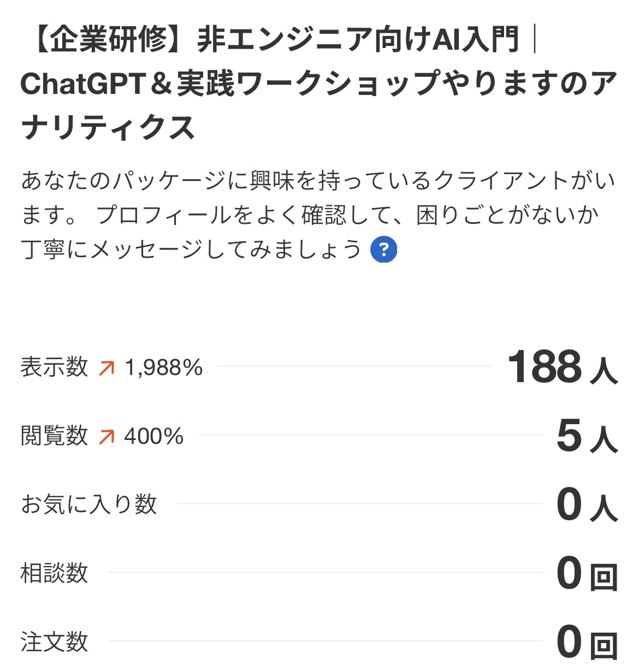The image size is (639, 672).
Task: Select the 相談数 label
Action: coord(54,573)
